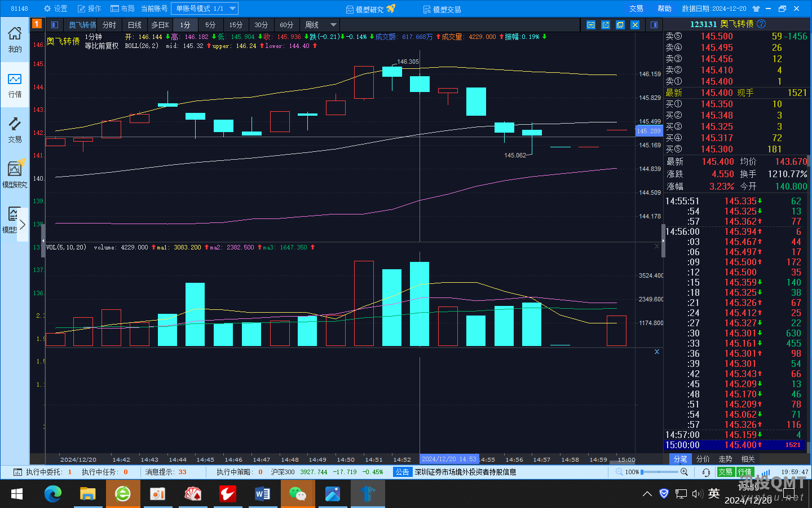Toggle left panel layout icon in chart toolbar
The image size is (812, 508).
click(55, 25)
